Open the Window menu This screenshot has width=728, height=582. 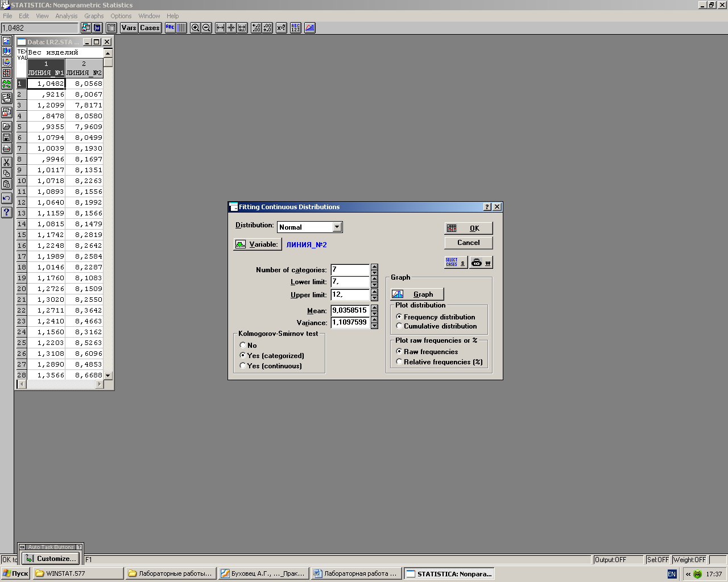coord(150,16)
